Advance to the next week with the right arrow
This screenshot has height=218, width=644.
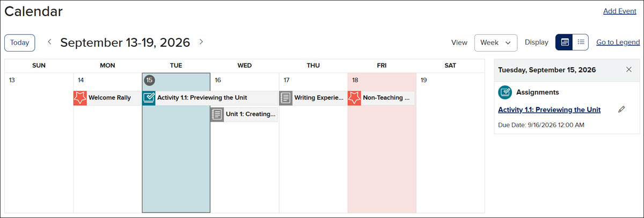click(201, 42)
